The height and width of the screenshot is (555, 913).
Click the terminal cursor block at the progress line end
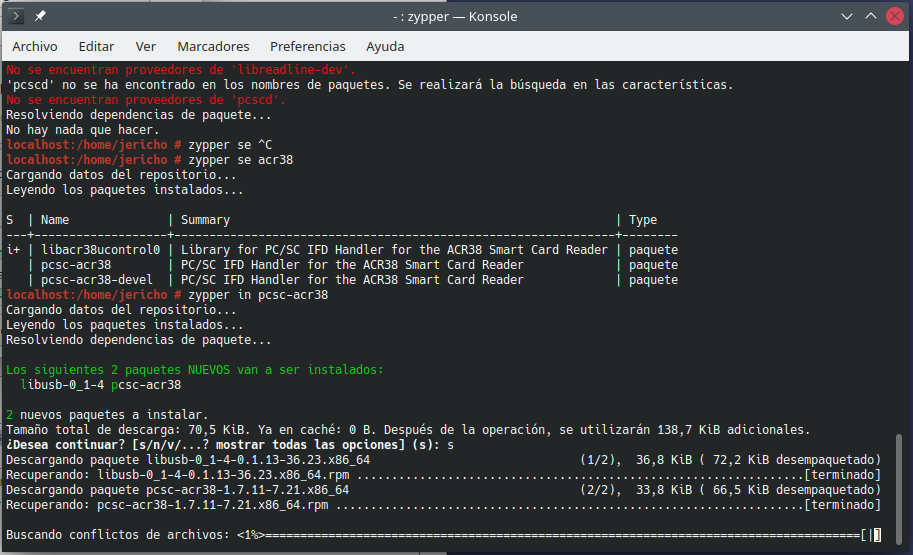pos(877,535)
